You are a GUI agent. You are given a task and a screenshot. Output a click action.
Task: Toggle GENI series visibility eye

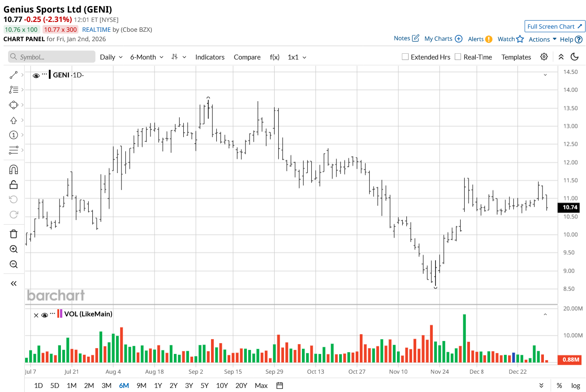[x=36, y=75]
